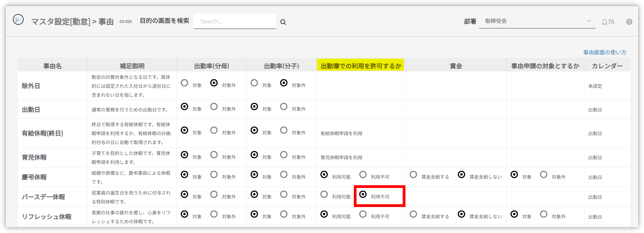The image size is (644, 233).
Task: Choose 賃金支給する for リフレッシュ休暇
Action: (x=414, y=214)
